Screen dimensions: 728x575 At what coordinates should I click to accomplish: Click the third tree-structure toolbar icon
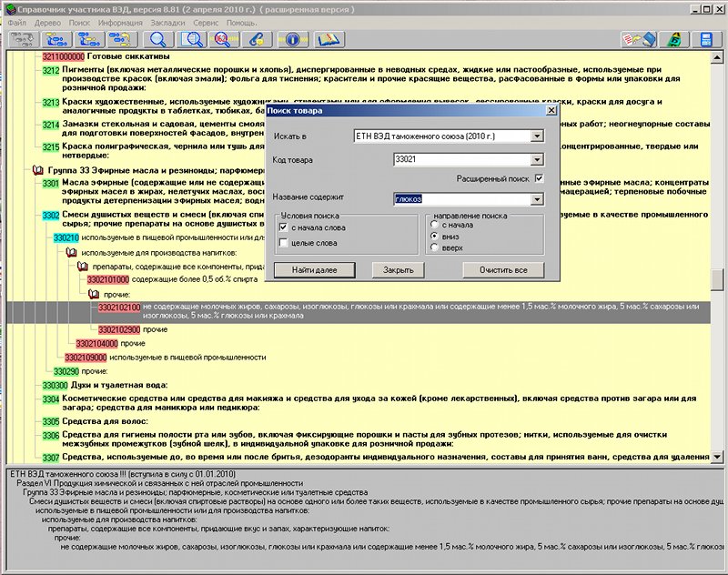click(x=89, y=40)
